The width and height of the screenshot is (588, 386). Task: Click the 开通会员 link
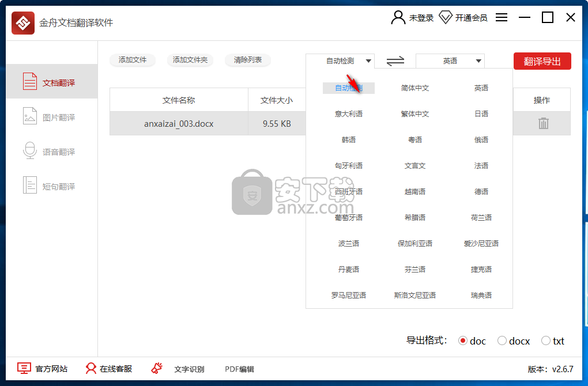tap(471, 18)
